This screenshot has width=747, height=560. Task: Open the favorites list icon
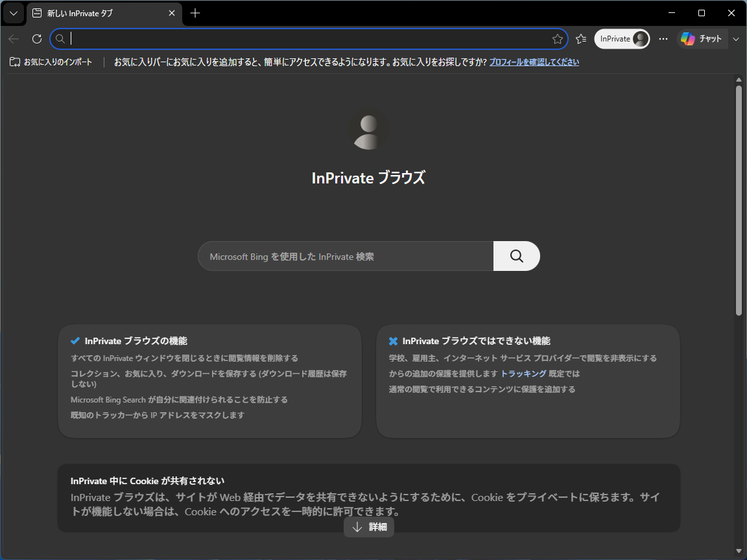[x=581, y=39]
